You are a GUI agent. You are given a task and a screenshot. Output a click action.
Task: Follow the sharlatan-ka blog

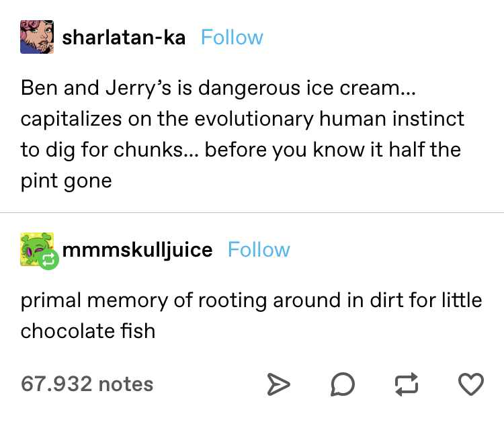(x=232, y=38)
